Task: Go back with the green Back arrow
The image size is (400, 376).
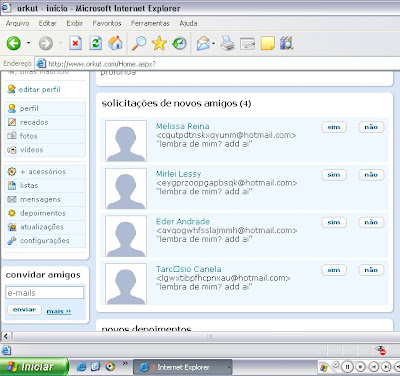Action: [14, 43]
